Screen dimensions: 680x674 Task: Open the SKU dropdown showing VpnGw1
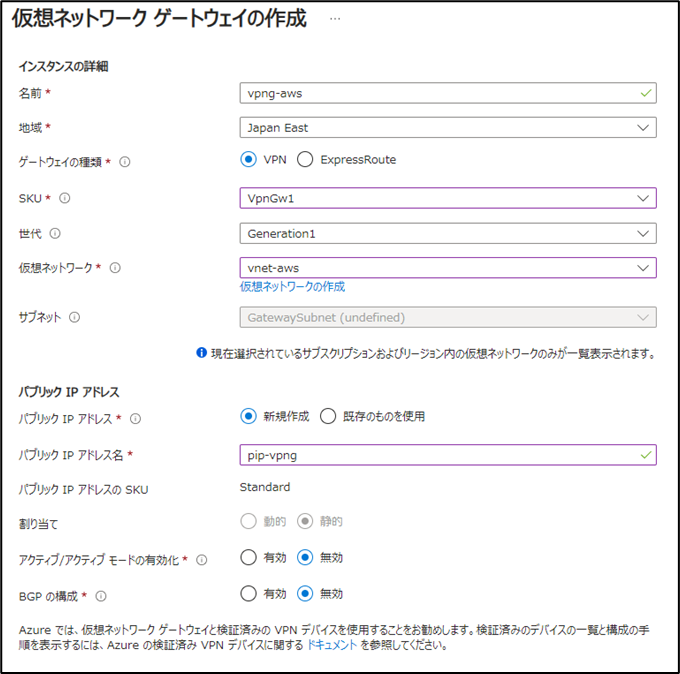click(448, 198)
